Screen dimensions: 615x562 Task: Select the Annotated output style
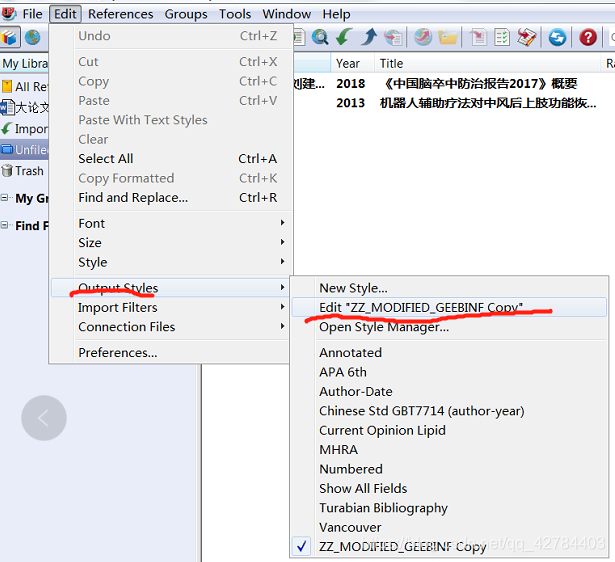point(449,353)
